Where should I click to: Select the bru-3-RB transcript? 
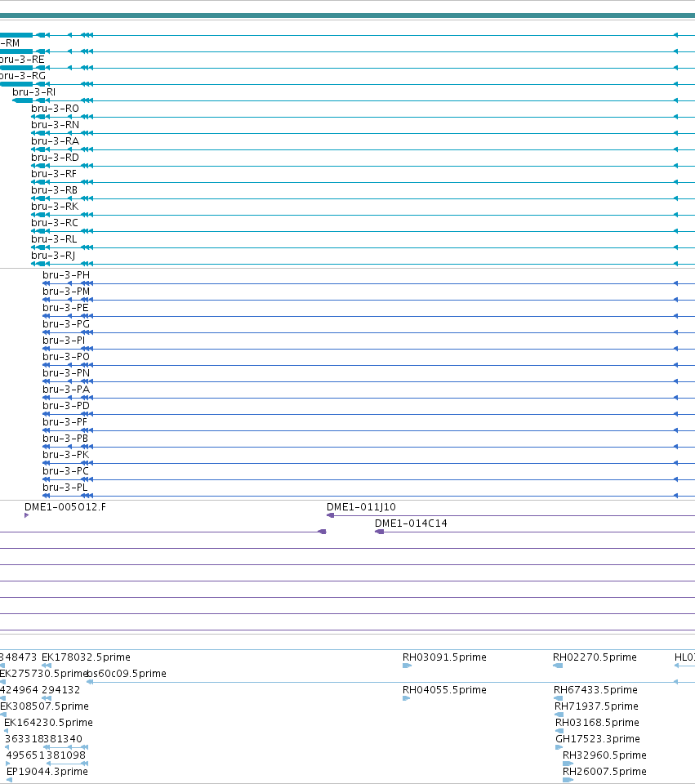(55, 190)
